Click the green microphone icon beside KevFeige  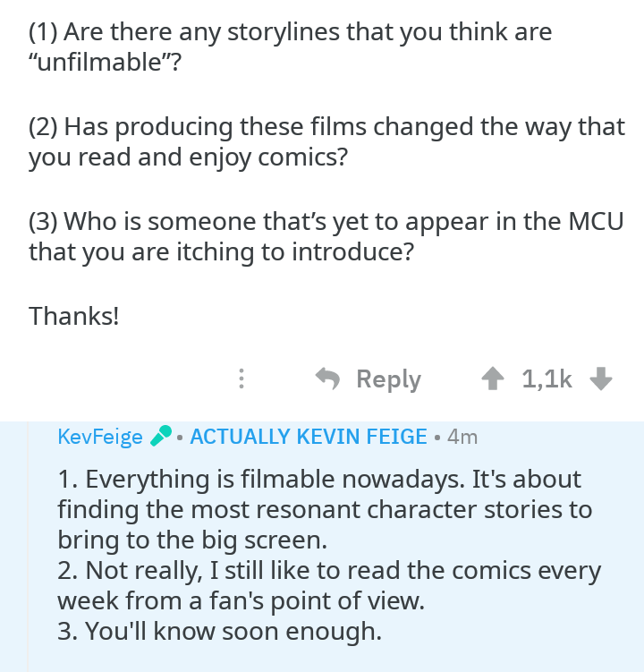click(160, 437)
